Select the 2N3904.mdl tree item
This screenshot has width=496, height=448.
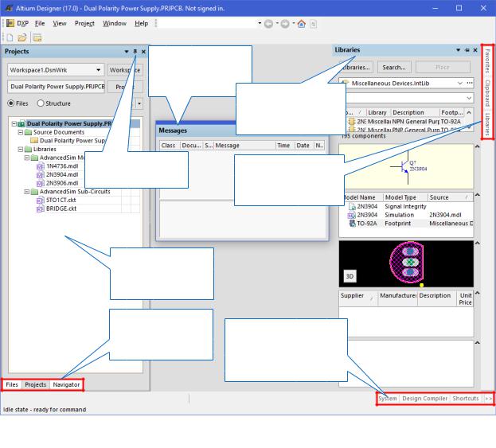[x=62, y=175]
